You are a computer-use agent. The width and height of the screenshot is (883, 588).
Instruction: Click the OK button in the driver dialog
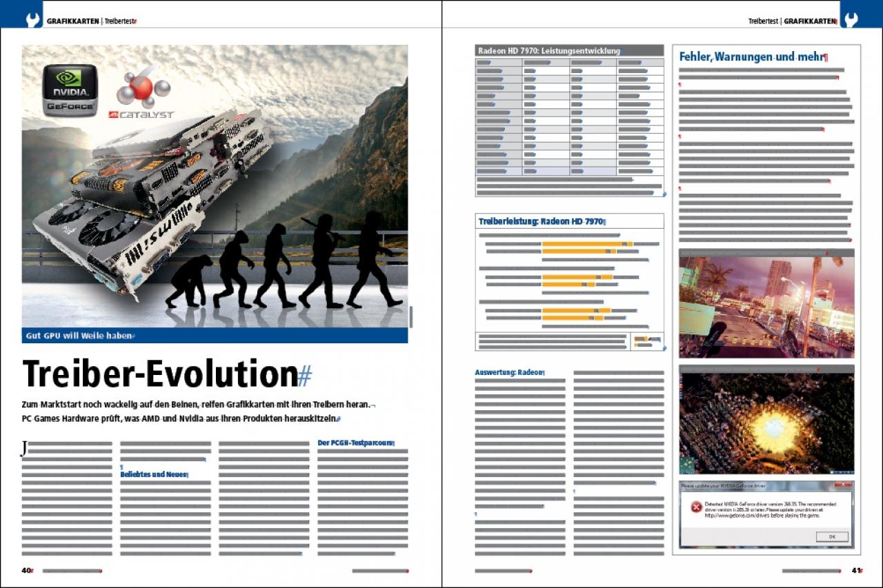point(831,536)
